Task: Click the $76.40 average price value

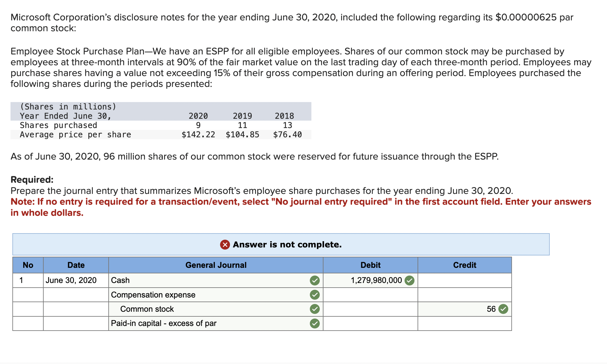Action: coord(287,135)
